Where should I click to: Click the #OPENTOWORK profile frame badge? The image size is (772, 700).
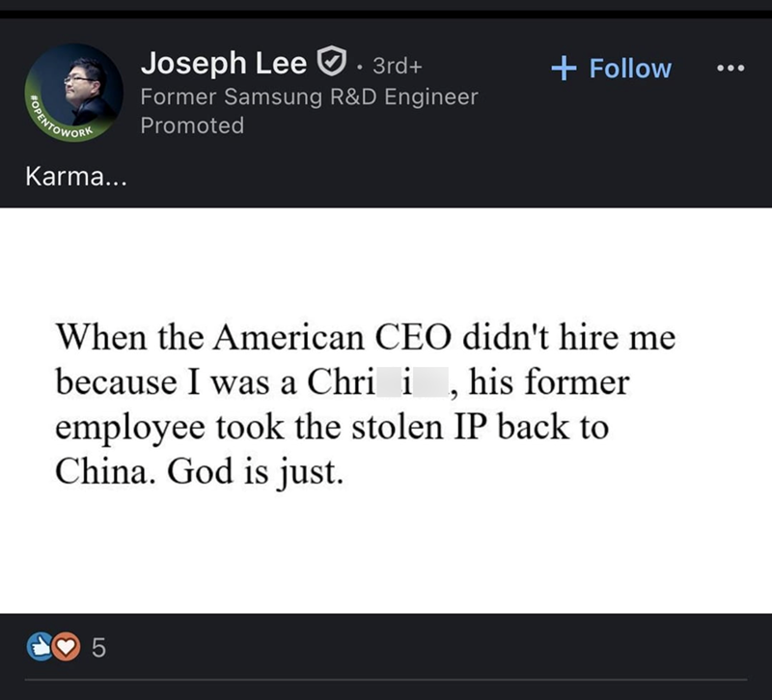click(46, 114)
